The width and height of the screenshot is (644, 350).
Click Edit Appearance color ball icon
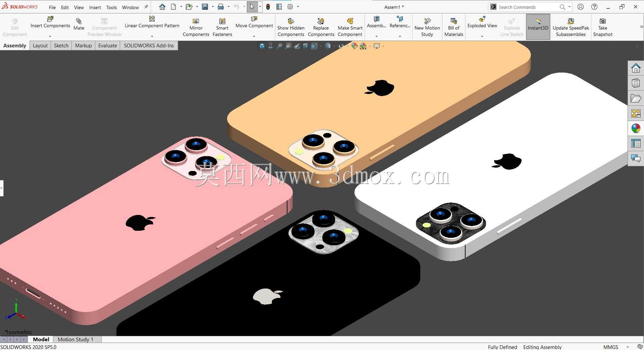click(354, 46)
